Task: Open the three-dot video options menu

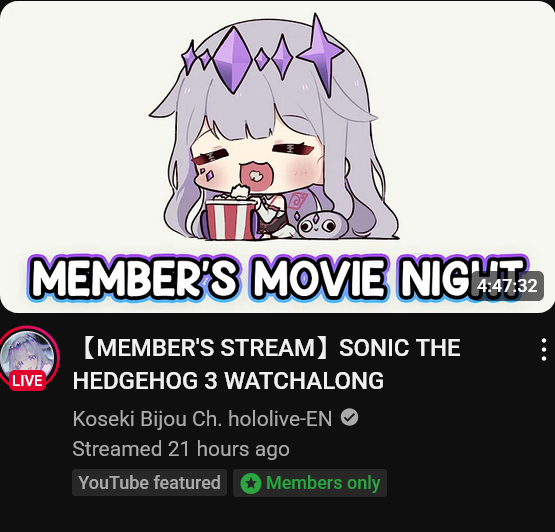Action: click(544, 350)
